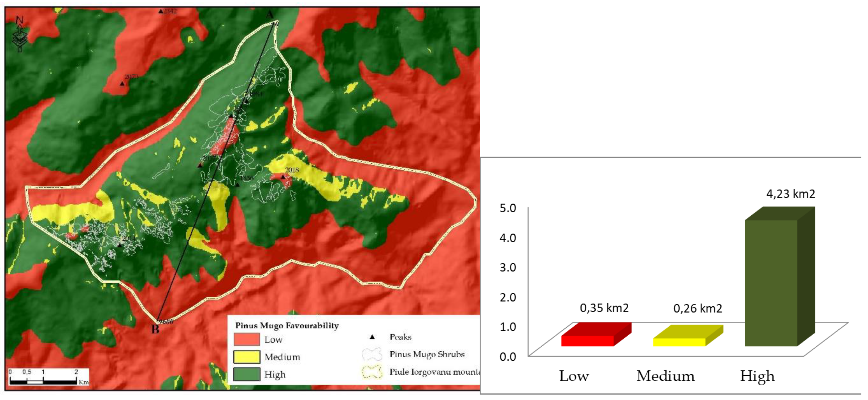868x400 pixels.
Task: Click the yellow Medium favourability legend swatch
Action: point(247,357)
